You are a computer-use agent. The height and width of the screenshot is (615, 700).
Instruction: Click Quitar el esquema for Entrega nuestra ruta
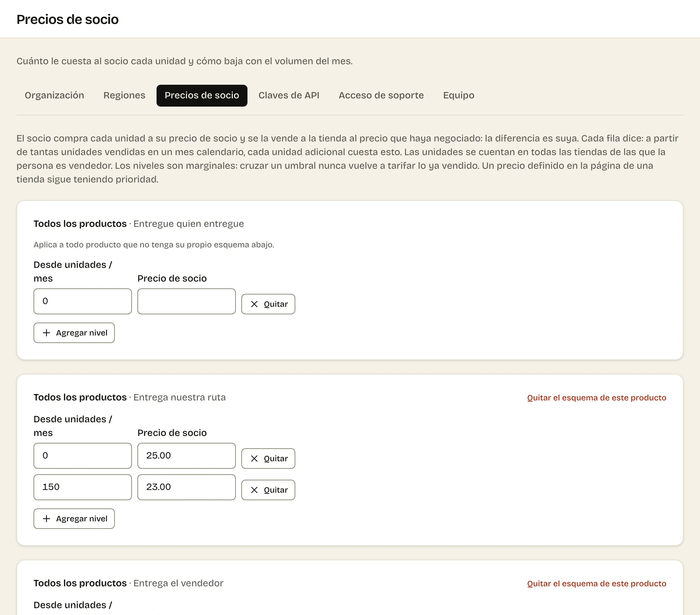(596, 398)
